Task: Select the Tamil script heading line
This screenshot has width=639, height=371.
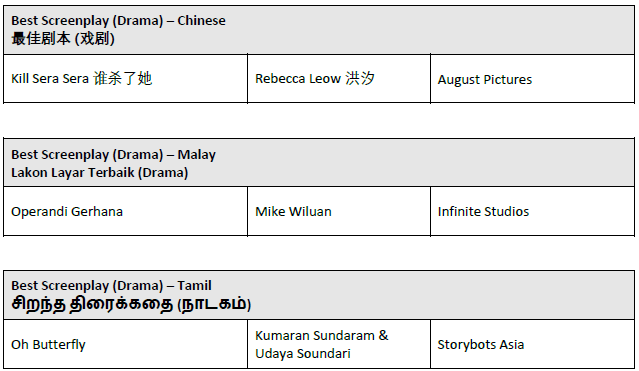Action: 131,304
